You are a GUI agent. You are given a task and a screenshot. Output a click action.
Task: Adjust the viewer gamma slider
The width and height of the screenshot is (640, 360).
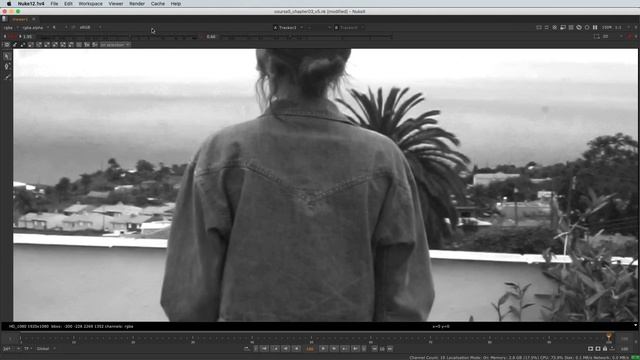pyautogui.click(x=306, y=37)
